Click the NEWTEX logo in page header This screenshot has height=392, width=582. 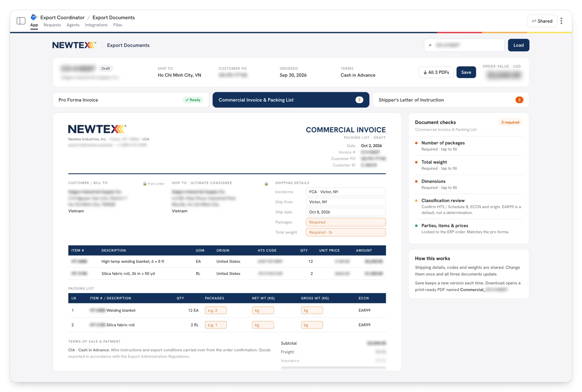pos(74,45)
